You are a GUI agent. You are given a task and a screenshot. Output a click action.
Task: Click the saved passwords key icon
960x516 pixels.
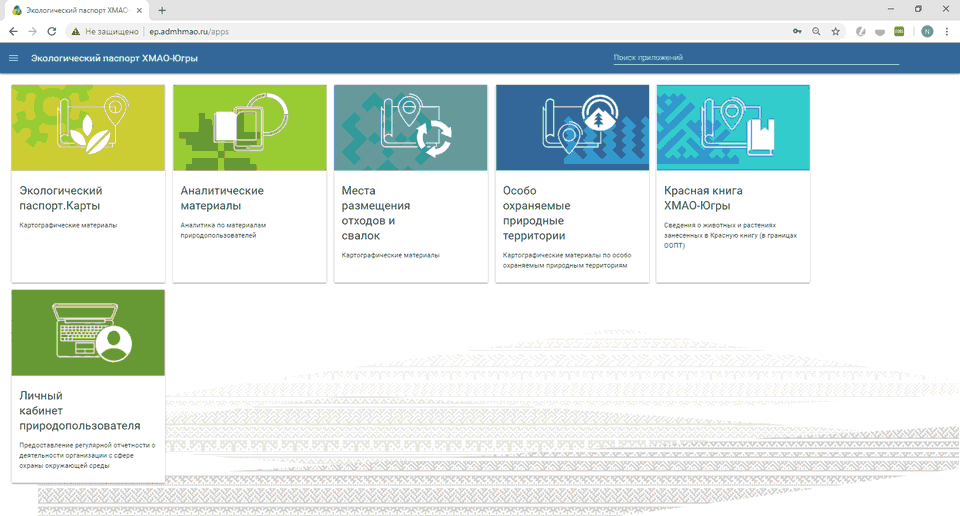797,31
